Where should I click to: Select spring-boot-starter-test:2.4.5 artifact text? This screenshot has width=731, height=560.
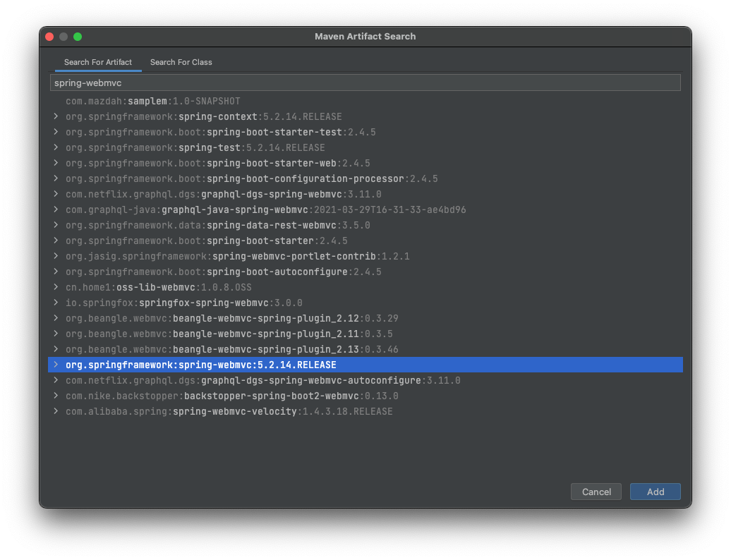pos(221,132)
